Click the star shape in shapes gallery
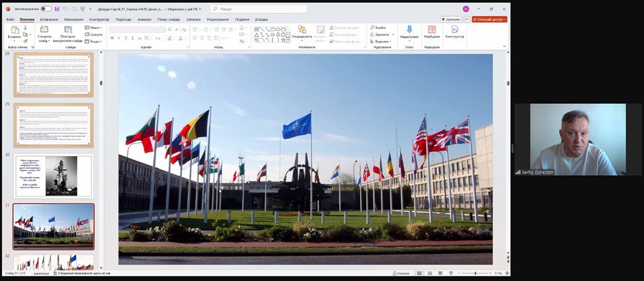 pyautogui.click(x=283, y=40)
